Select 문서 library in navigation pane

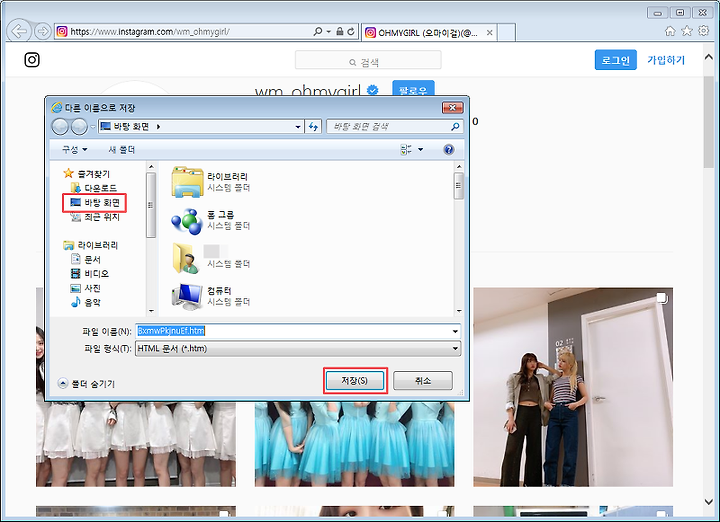86,259
